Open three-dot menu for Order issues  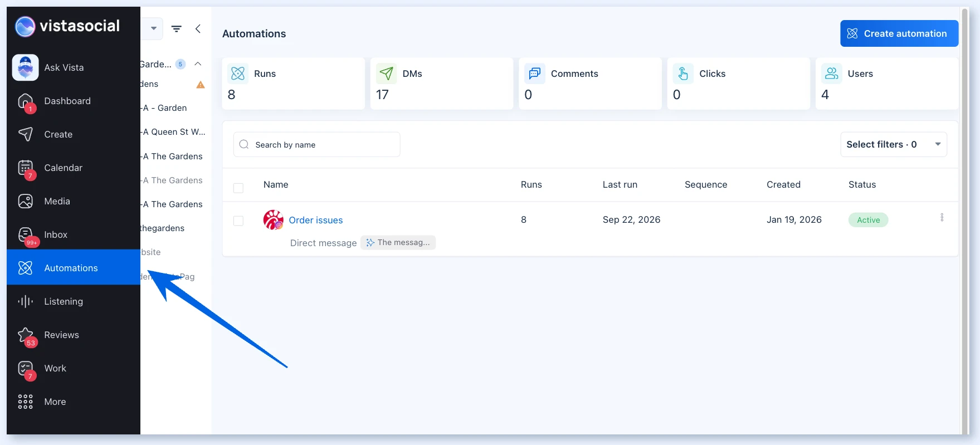tap(942, 217)
